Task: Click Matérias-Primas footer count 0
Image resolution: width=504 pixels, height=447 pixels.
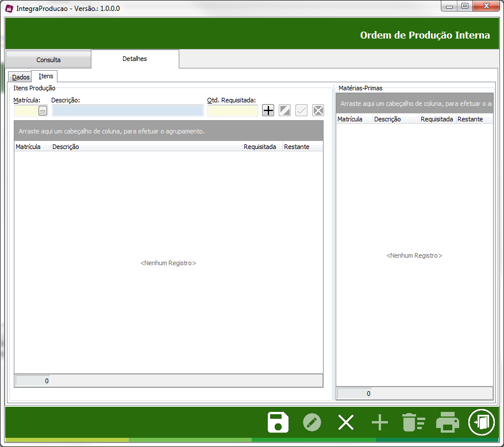Action: tap(355, 393)
